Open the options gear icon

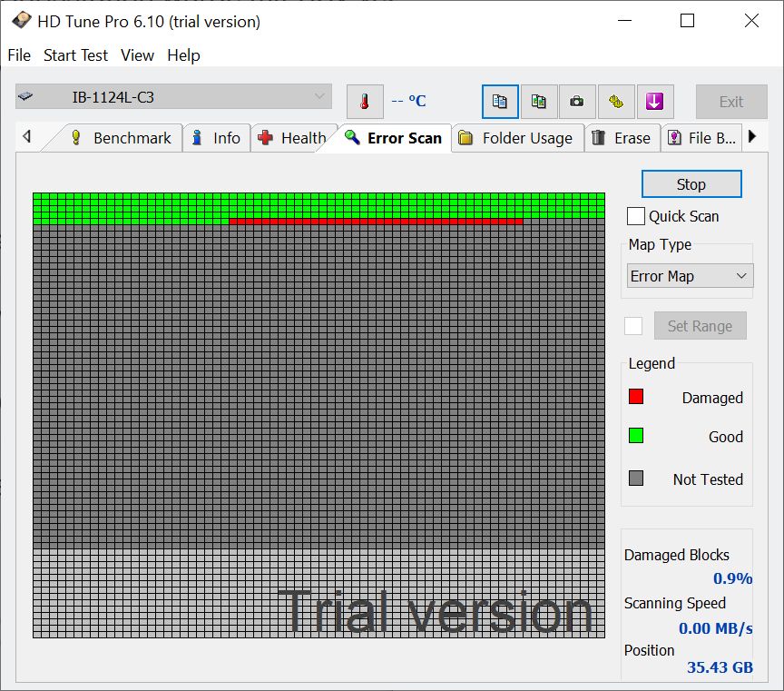616,102
